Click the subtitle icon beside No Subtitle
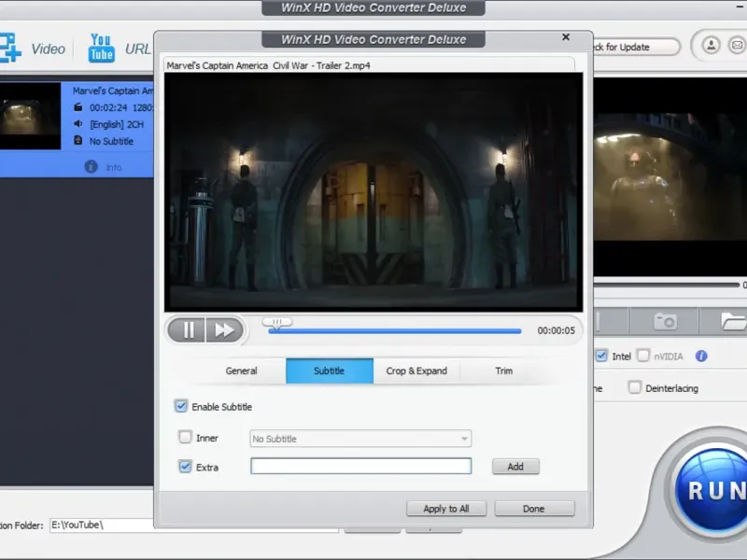Image resolution: width=747 pixels, height=560 pixels. coord(78,141)
